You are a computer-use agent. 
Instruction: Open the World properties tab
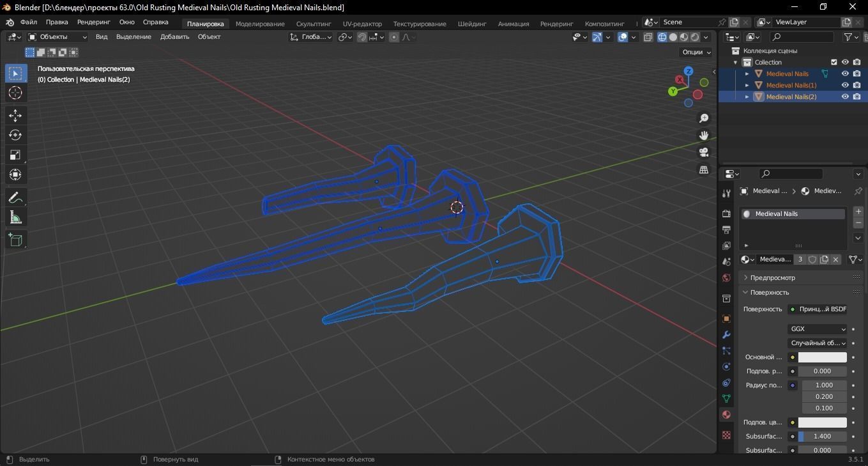tap(726, 278)
